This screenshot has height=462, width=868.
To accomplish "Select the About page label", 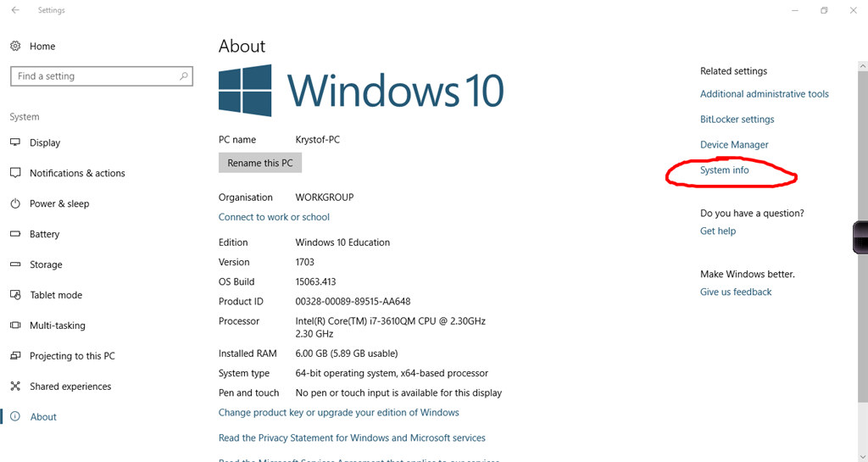I will 43,416.
